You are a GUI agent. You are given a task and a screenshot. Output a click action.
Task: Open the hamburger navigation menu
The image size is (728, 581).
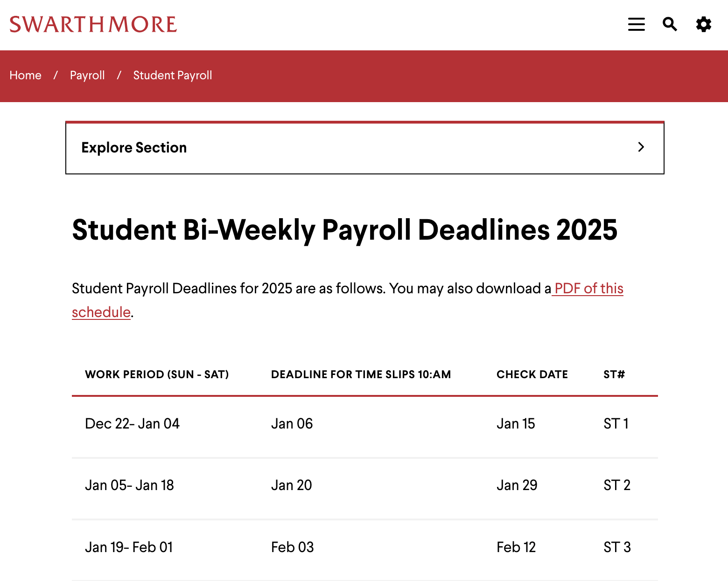(636, 25)
